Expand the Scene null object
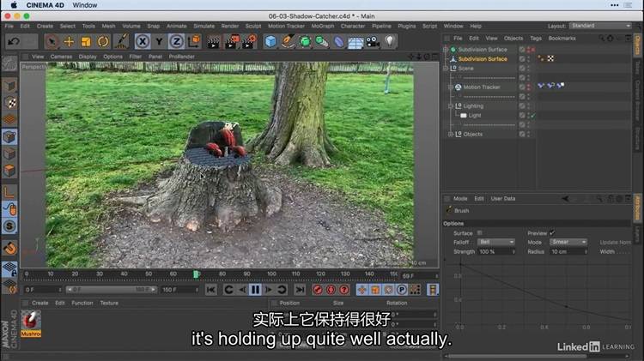 [445, 68]
